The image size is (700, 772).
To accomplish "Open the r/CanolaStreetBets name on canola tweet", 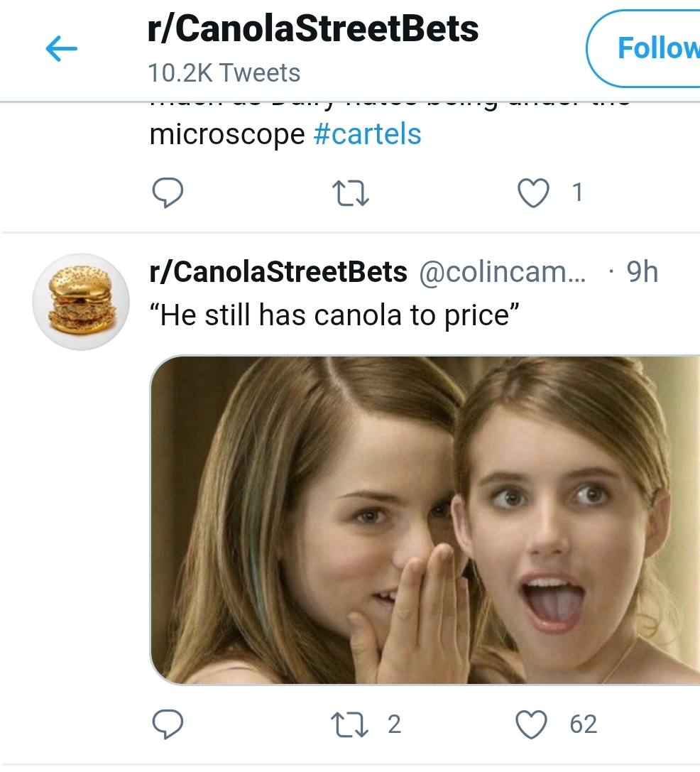I will 278,272.
